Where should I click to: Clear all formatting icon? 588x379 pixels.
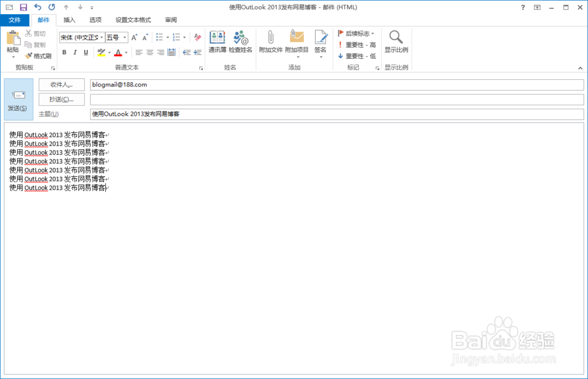[x=197, y=37]
